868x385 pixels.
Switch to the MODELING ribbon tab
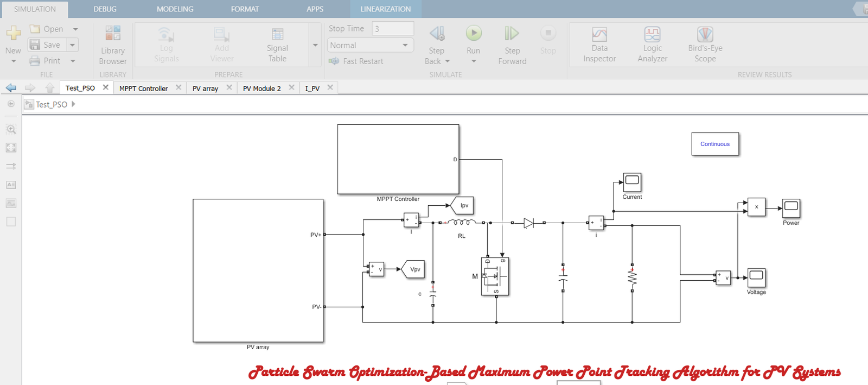click(x=175, y=9)
